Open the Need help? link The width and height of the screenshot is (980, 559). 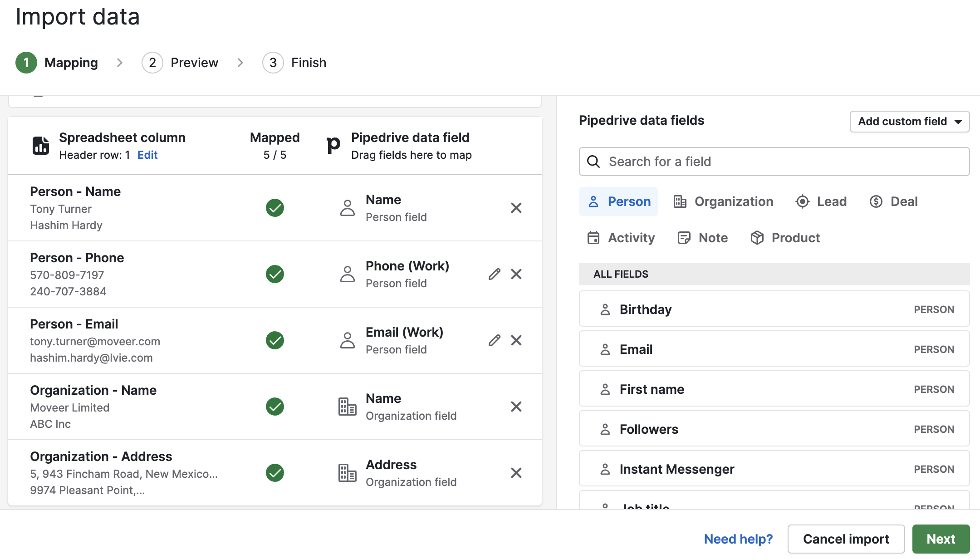tap(738, 539)
